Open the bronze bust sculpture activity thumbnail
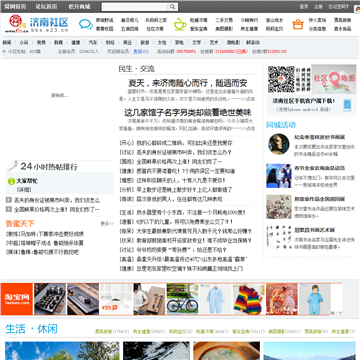360x360 pixels. coord(279,144)
